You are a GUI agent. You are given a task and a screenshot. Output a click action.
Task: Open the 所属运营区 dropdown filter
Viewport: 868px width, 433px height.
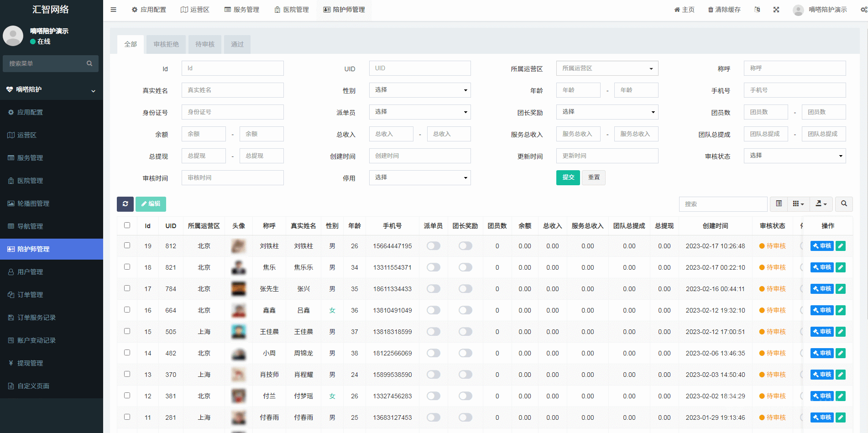tap(607, 68)
